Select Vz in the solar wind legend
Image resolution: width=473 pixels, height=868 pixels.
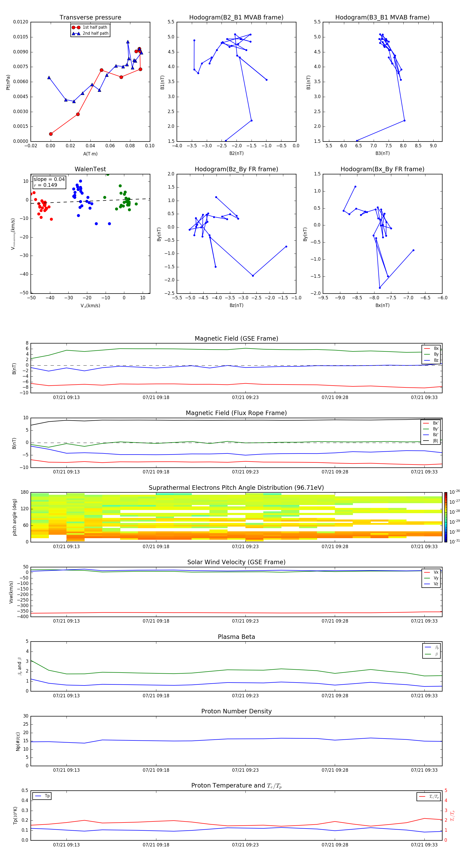pyautogui.click(x=431, y=584)
